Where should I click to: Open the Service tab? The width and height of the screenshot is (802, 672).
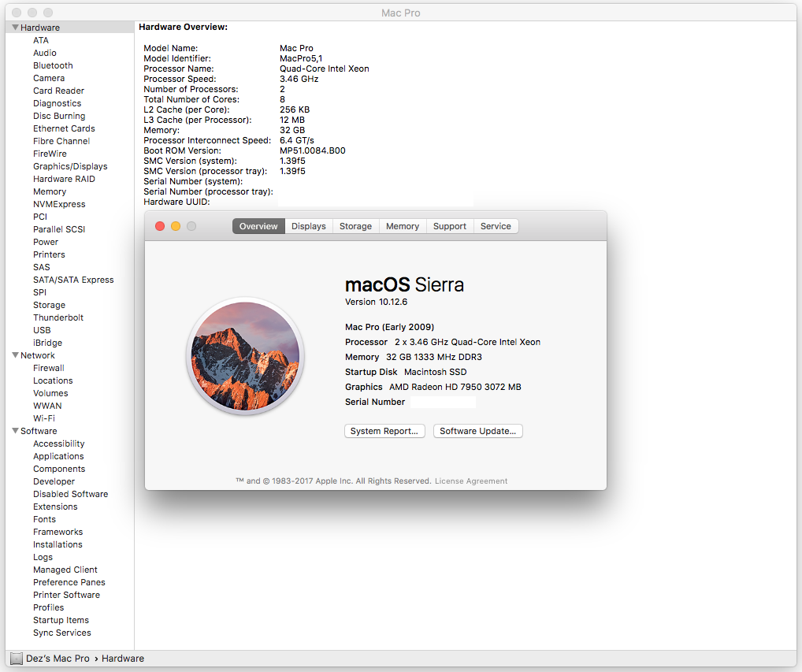[x=496, y=226]
